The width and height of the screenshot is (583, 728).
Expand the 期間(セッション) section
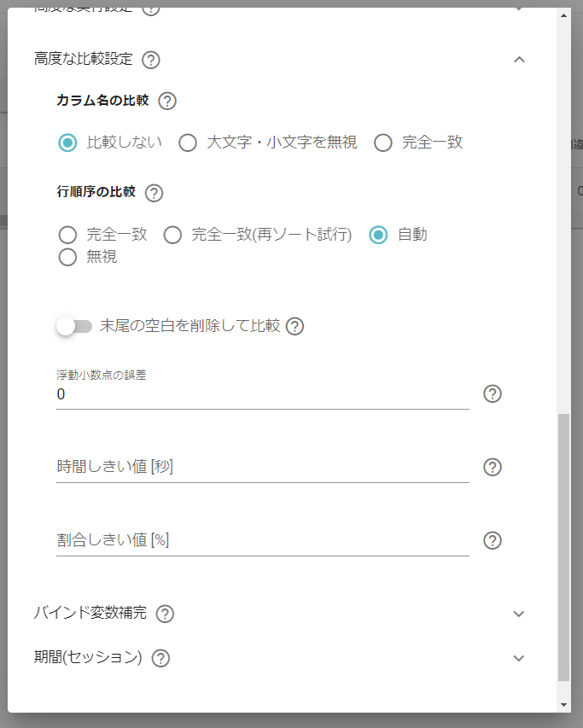(x=519, y=658)
